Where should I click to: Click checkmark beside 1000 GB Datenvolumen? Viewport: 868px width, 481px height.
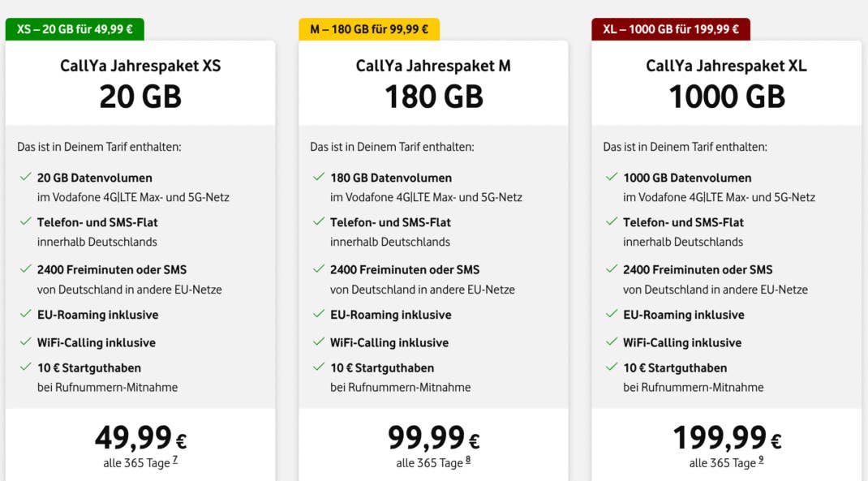[611, 177]
